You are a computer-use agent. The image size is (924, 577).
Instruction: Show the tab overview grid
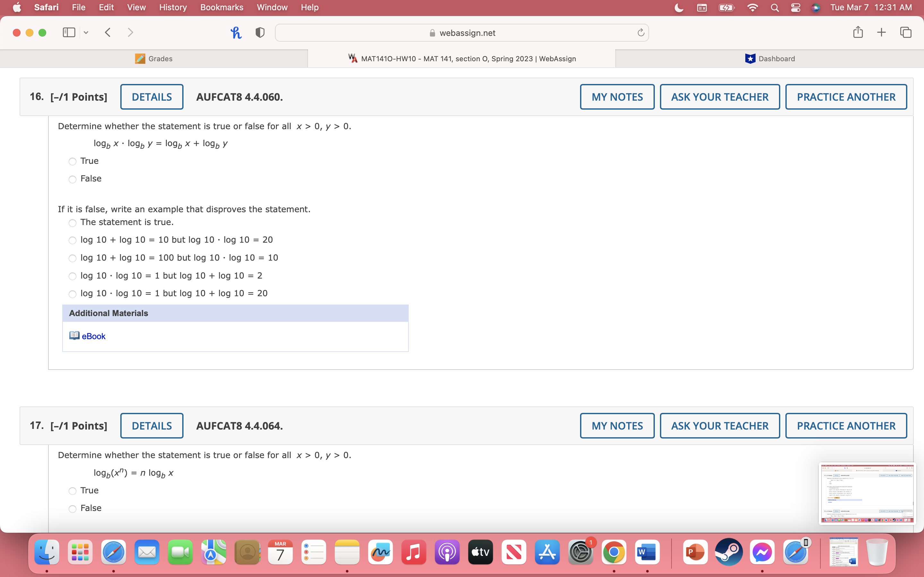[905, 32]
